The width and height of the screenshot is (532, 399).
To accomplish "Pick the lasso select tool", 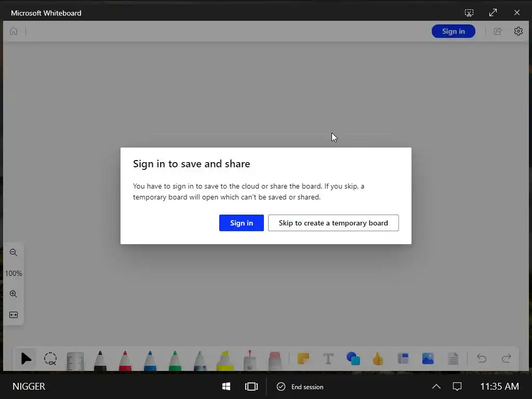I will click(50, 358).
